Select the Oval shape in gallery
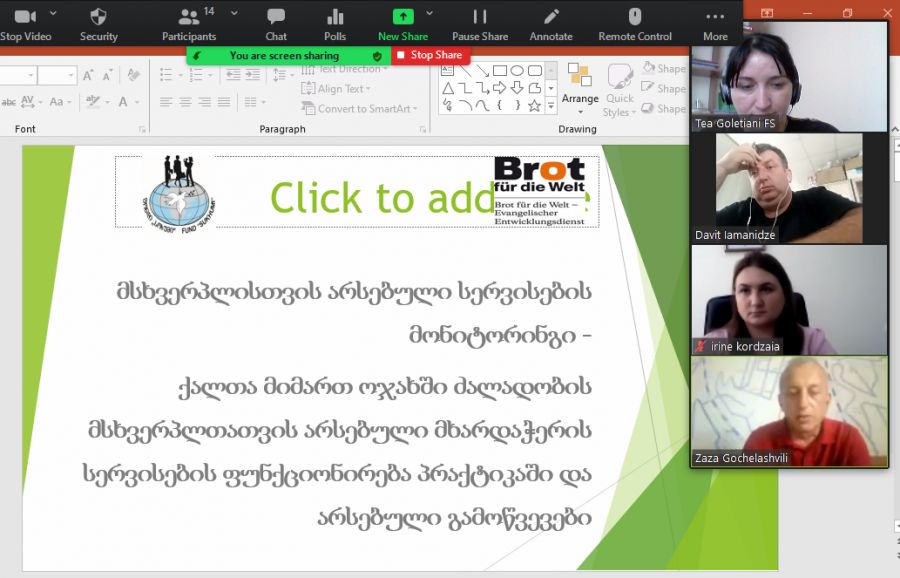 pos(517,71)
